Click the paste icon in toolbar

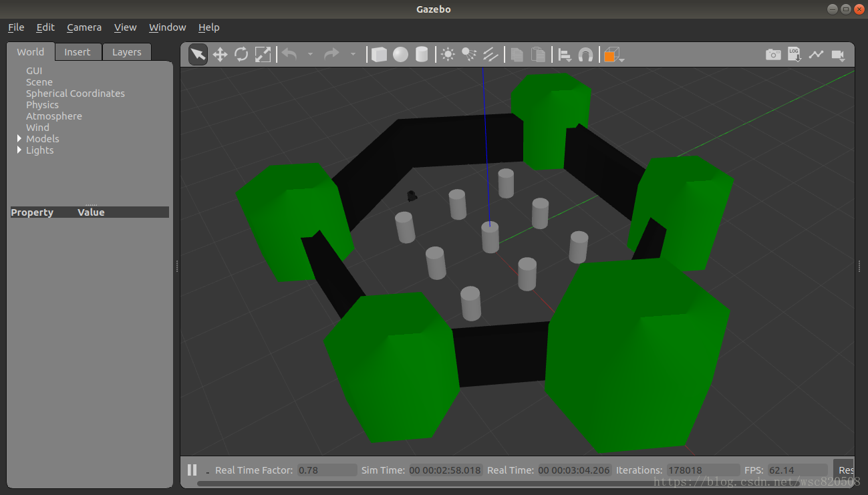(x=538, y=55)
